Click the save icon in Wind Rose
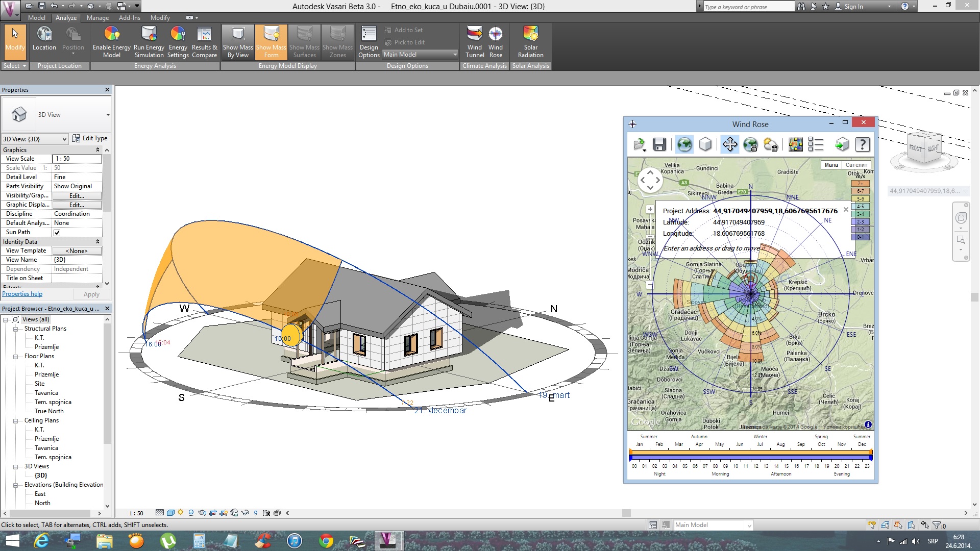This screenshot has height=551, width=980. click(x=659, y=145)
